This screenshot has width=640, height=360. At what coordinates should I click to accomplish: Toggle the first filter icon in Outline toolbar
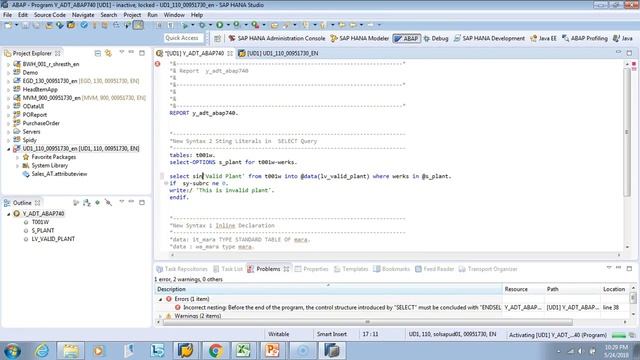76,202
